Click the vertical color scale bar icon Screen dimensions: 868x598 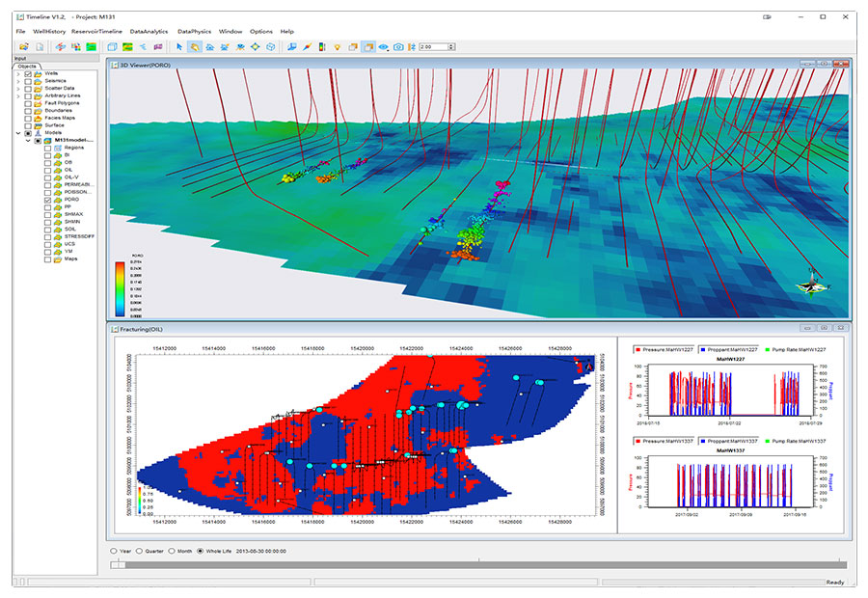(x=321, y=47)
